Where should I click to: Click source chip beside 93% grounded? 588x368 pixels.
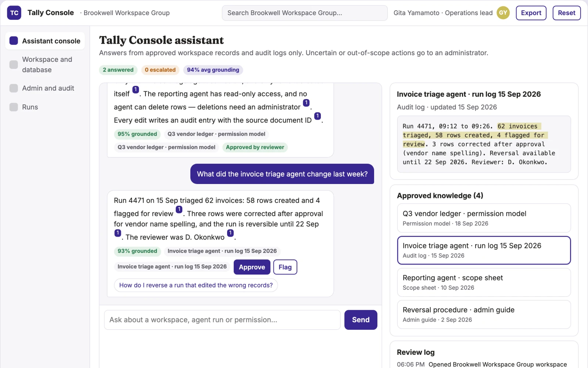pyautogui.click(x=222, y=251)
